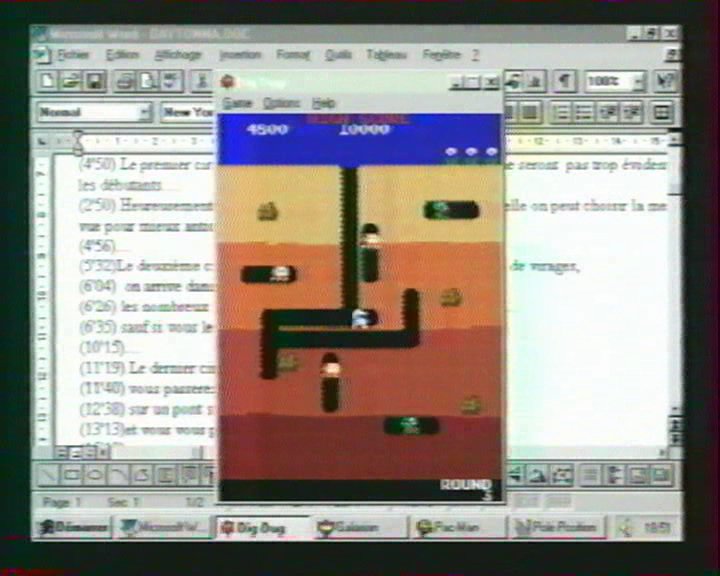Open the Help menu in Dig Dug
Screen dimensions: 720x576
point(324,103)
